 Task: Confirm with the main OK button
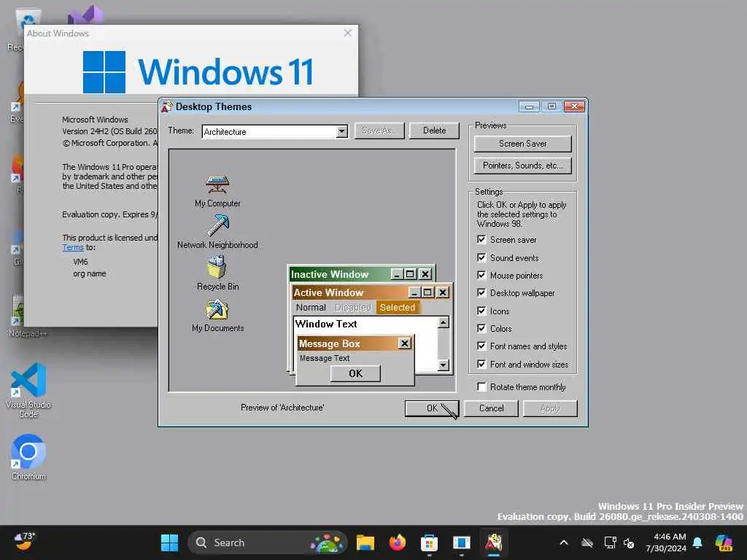click(432, 408)
